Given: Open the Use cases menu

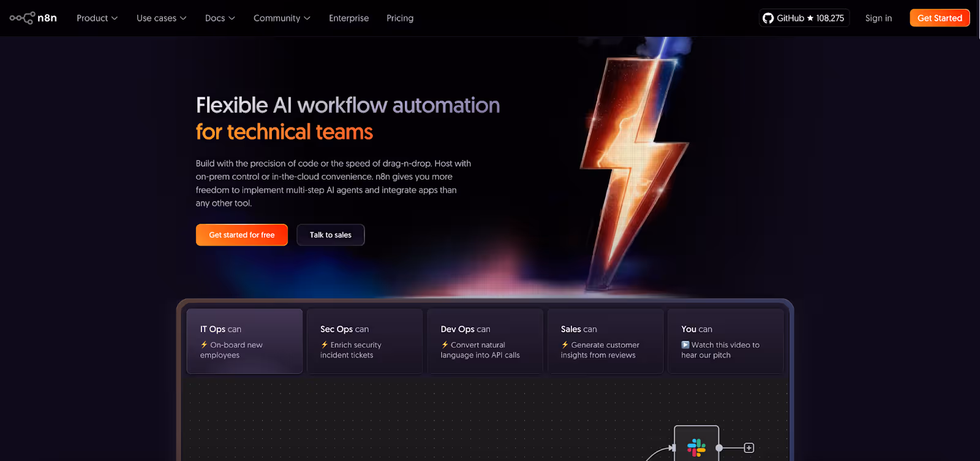Looking at the screenshot, I should (161, 18).
